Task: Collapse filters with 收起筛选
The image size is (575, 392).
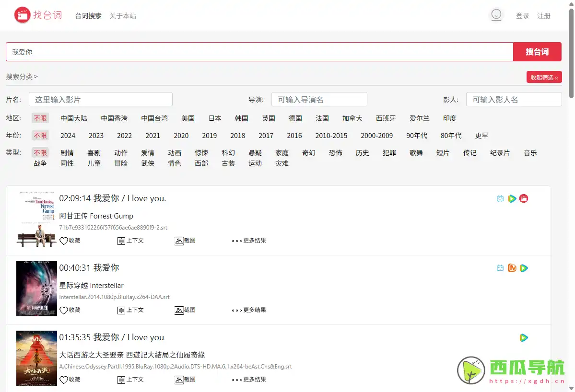Action: click(544, 77)
